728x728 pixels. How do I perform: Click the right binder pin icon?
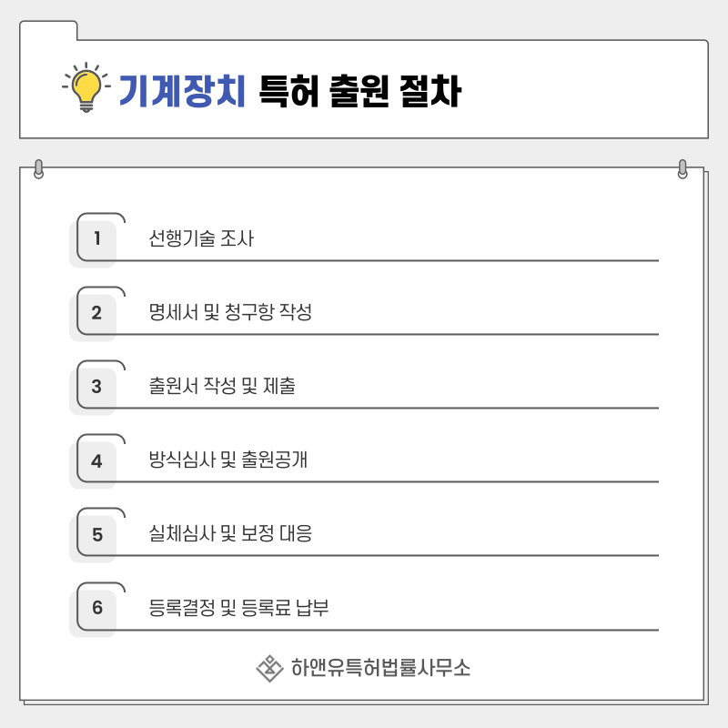click(x=682, y=169)
